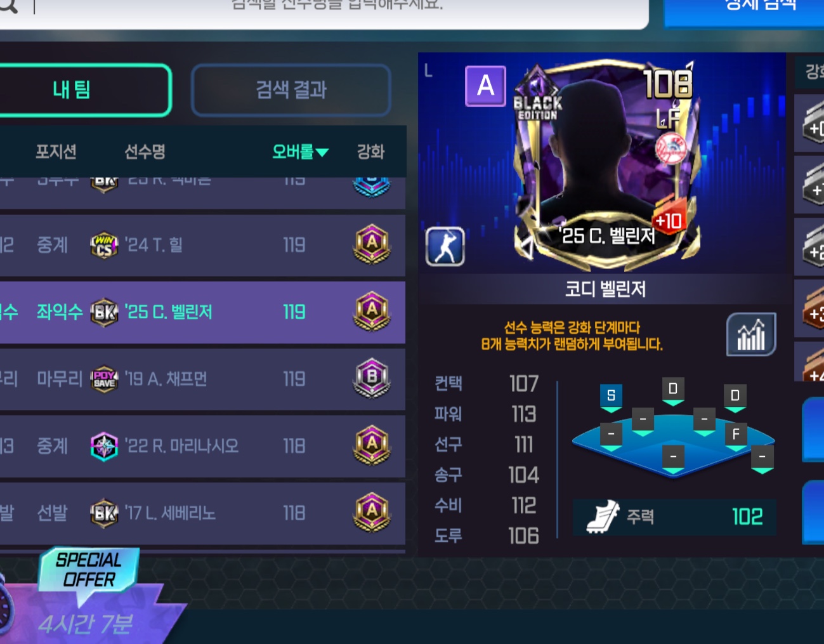Open the SPECIAL OFFER banner
The height and width of the screenshot is (644, 824).
coord(88,570)
